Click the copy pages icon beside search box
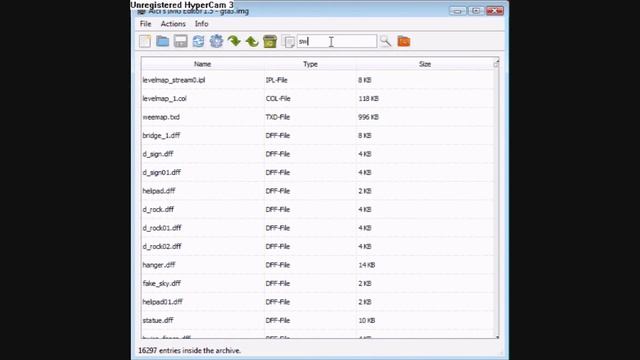The height and width of the screenshot is (360, 640). click(x=288, y=41)
